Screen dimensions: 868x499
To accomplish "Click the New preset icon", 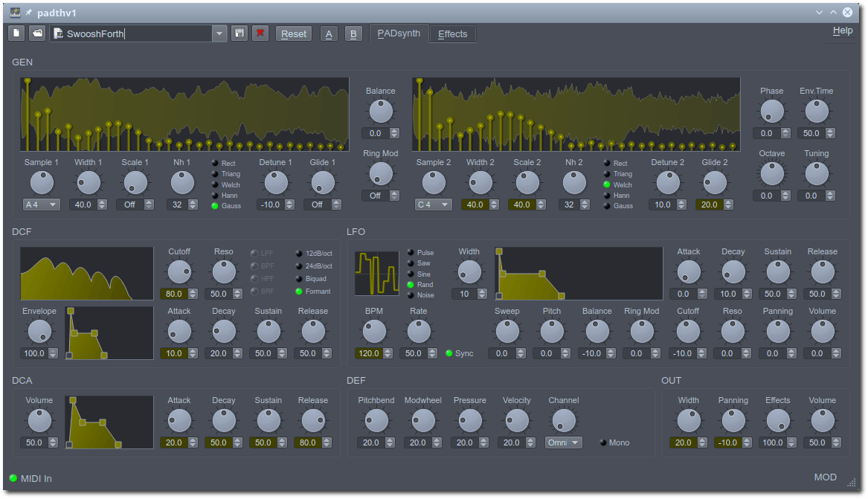I will tap(16, 33).
